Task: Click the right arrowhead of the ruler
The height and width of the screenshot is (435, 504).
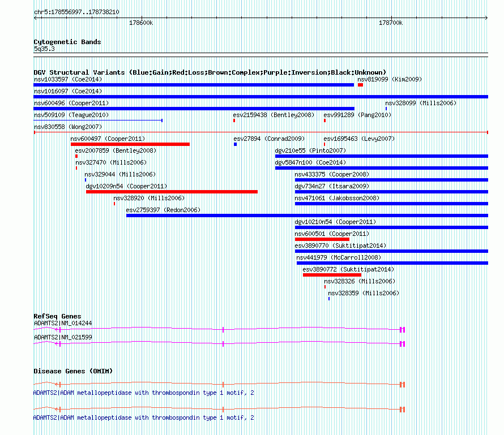Action: [486, 18]
